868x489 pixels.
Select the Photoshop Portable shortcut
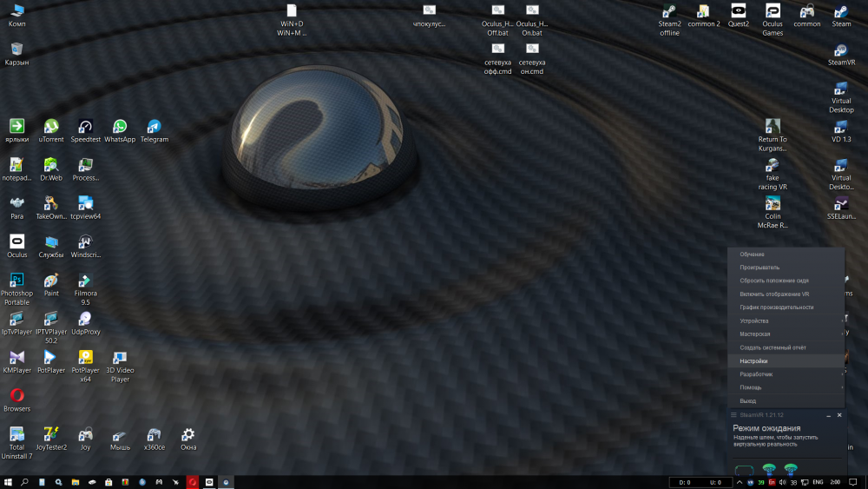(16, 289)
